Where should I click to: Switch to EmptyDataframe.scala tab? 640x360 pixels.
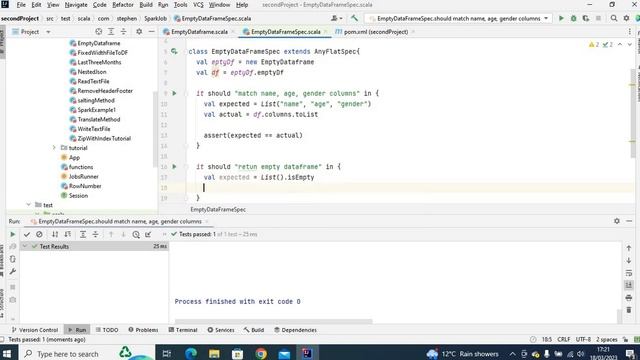199,31
